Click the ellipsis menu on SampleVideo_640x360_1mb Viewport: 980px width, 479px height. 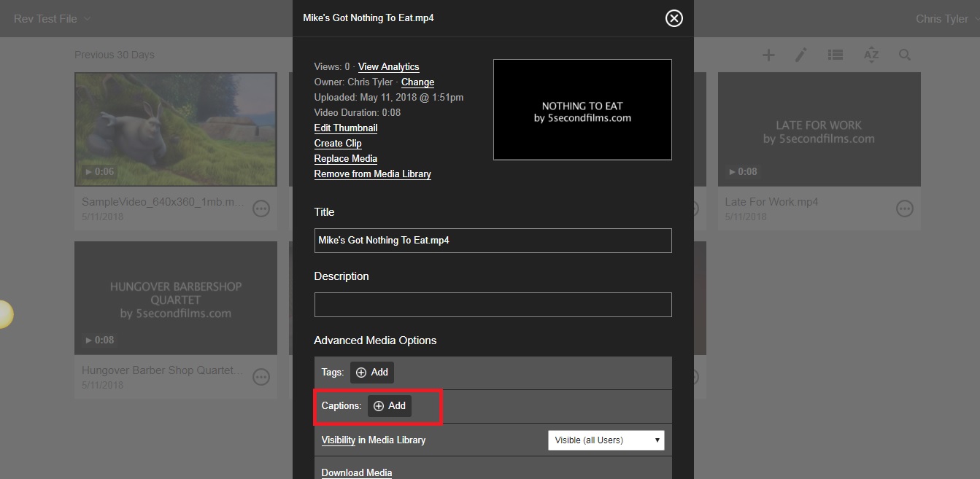(x=261, y=208)
